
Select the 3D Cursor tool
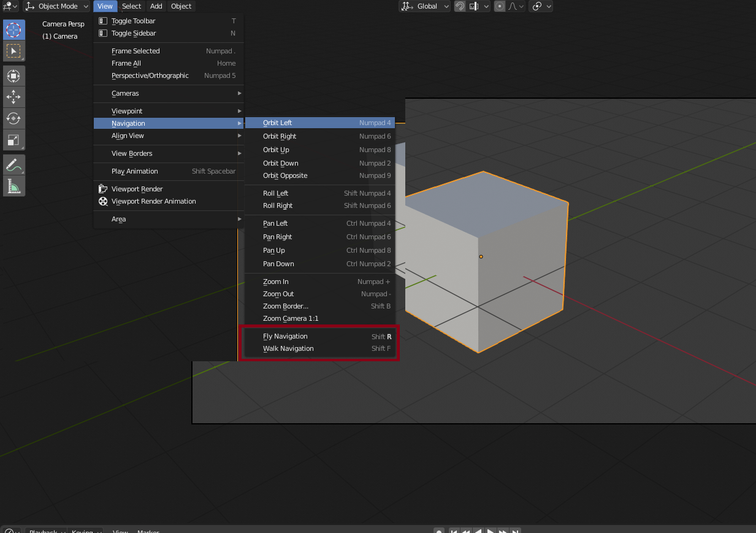click(x=13, y=30)
